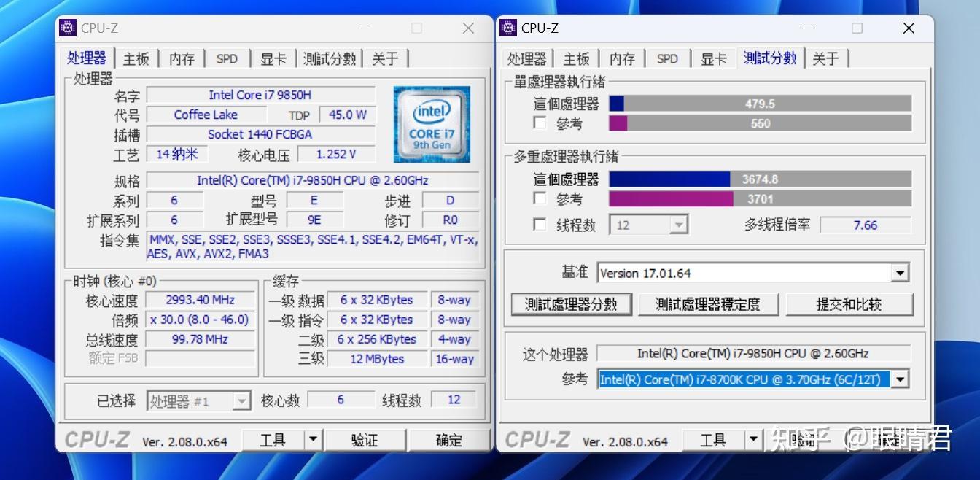The image size is (980, 480).
Task: Click the 工艺 14 纳米 value
Action: pyautogui.click(x=177, y=154)
